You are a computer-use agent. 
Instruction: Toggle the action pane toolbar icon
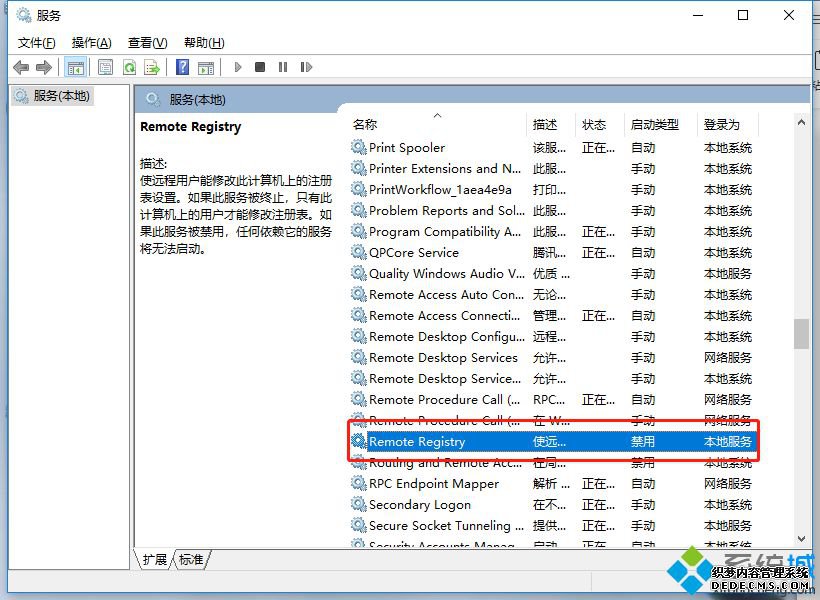pos(206,67)
